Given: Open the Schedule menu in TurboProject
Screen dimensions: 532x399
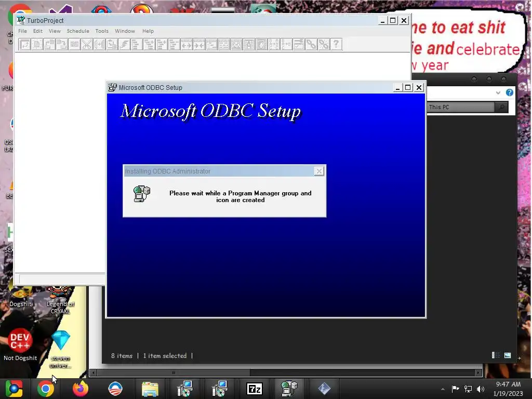Looking at the screenshot, I should (x=78, y=31).
